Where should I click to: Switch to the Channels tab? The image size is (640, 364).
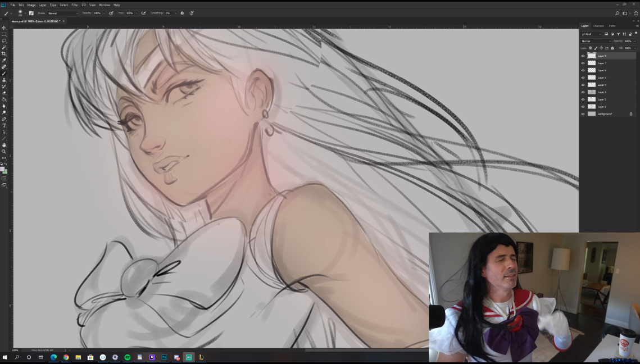[x=598, y=26]
